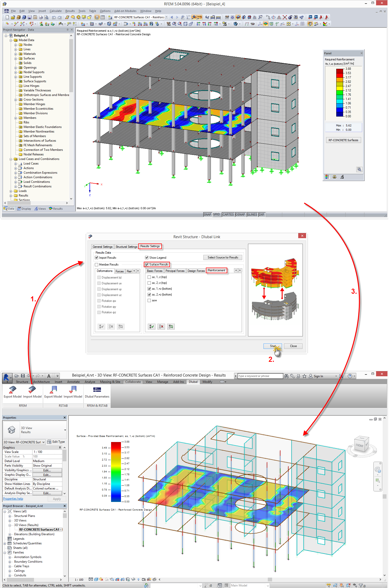Toggle isosurface results display icon in toolbar
This screenshot has width=389, height=588.
coord(266,24)
